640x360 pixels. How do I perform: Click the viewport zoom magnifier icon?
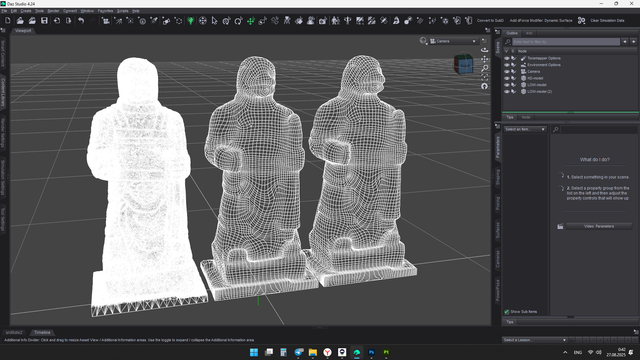coord(484,68)
